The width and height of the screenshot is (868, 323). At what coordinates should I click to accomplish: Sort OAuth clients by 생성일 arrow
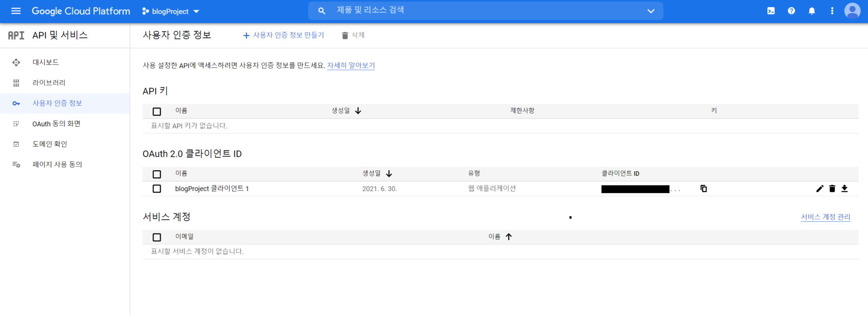click(389, 174)
